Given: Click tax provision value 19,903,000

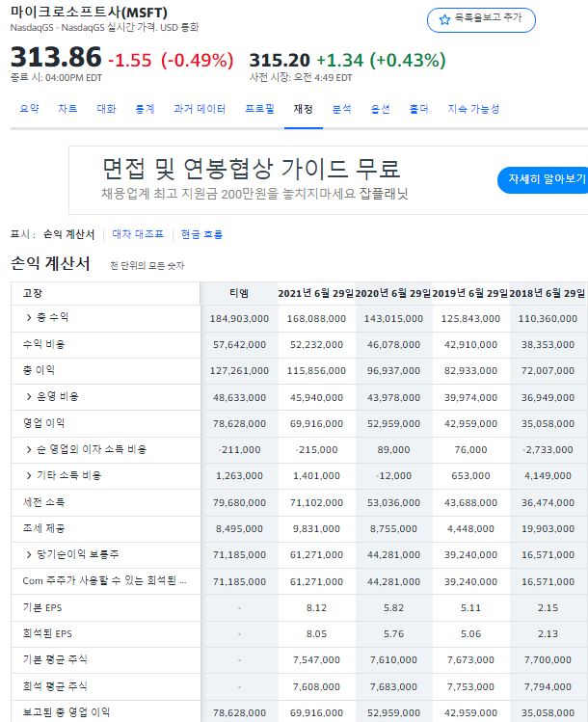Looking at the screenshot, I should [x=548, y=529].
